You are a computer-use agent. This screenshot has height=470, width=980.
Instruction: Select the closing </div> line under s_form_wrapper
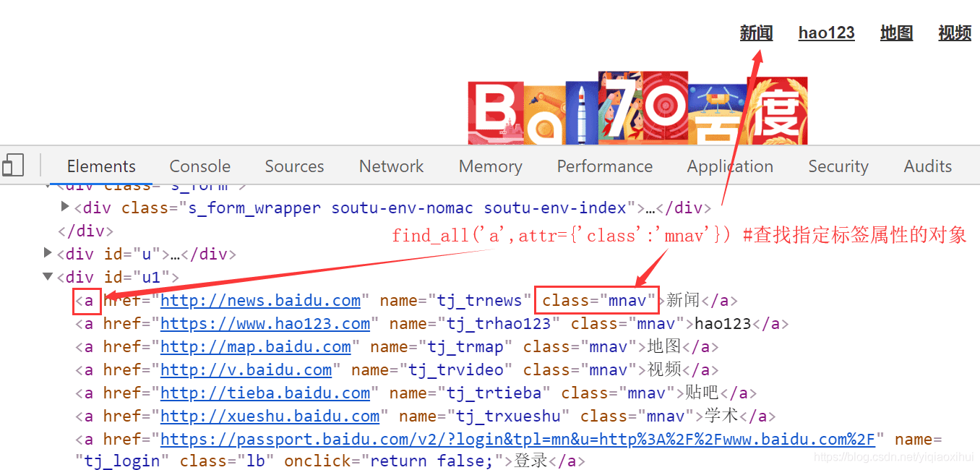tap(85, 231)
